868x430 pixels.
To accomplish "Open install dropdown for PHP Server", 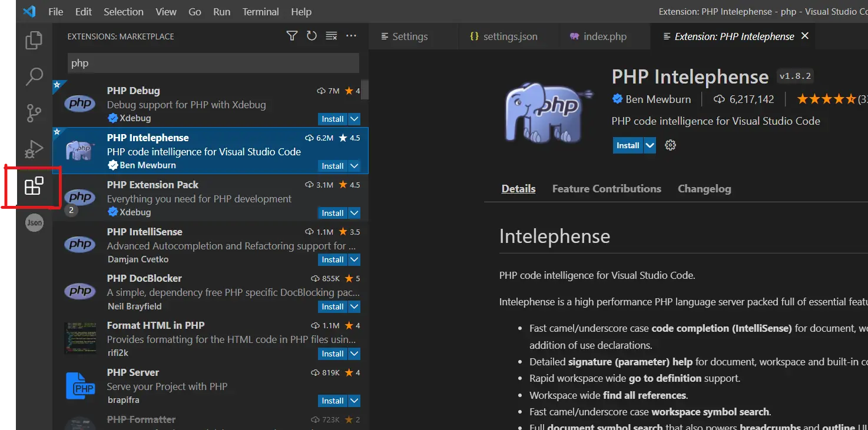I will click(354, 401).
